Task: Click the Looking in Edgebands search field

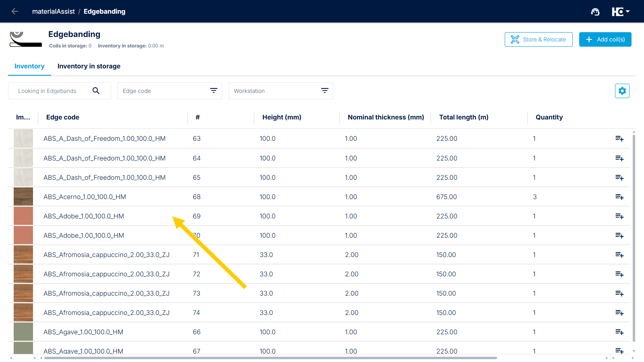Action: point(60,91)
